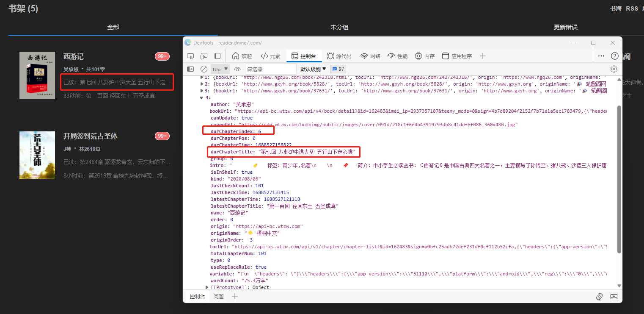Open the RSS link
644x314 pixels.
632,8
